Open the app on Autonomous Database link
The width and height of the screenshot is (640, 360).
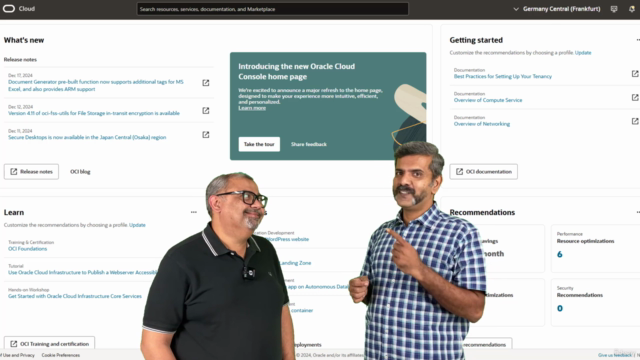coord(318,287)
